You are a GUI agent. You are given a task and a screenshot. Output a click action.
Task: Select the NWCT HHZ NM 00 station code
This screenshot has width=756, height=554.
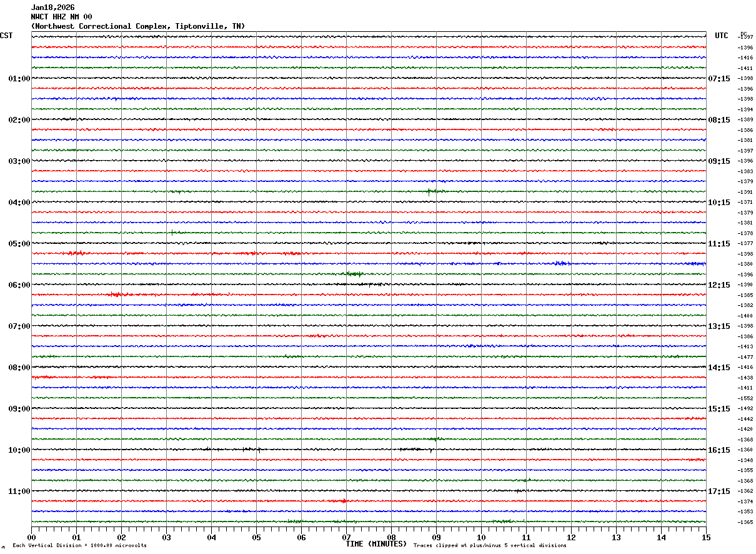pos(61,17)
